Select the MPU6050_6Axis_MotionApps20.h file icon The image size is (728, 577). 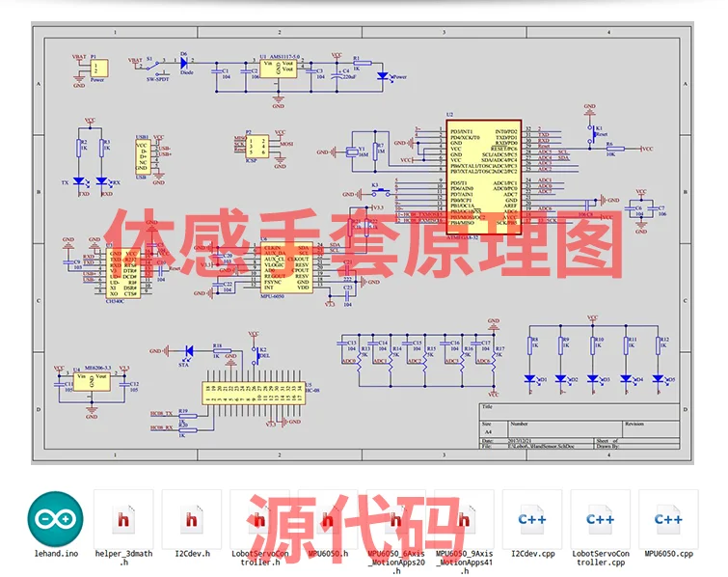pos(396,519)
